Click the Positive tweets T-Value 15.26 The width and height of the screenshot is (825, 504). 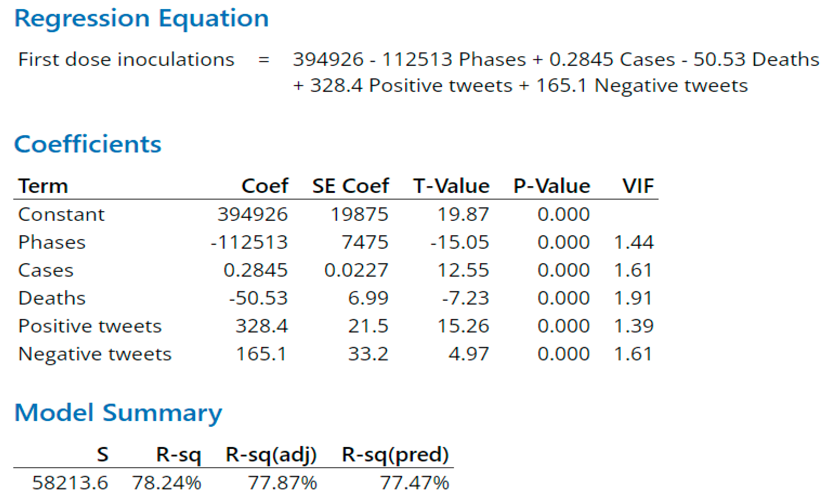point(463,326)
